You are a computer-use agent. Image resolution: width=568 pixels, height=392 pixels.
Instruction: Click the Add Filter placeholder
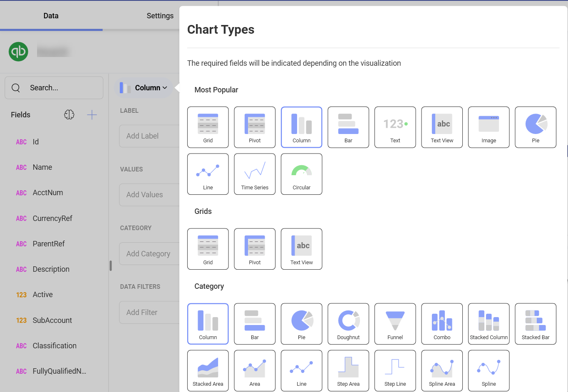click(x=149, y=312)
